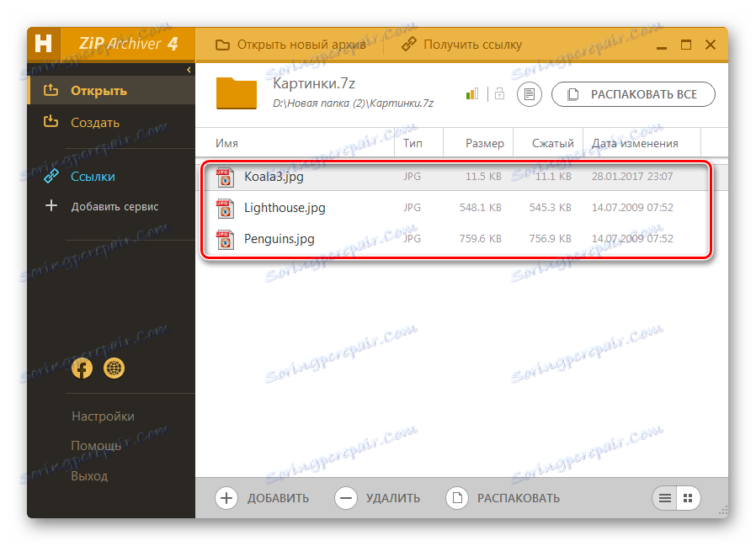Viewport: 756px width, 546px height.
Task: Click the plus icon beside Добавить сервис
Action: pos(51,206)
